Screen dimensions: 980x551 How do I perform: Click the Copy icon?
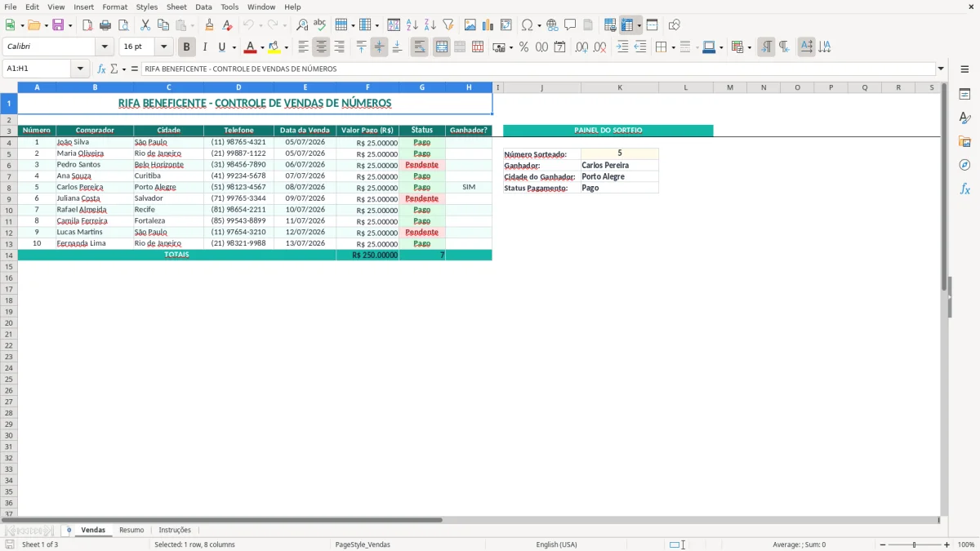[163, 25]
